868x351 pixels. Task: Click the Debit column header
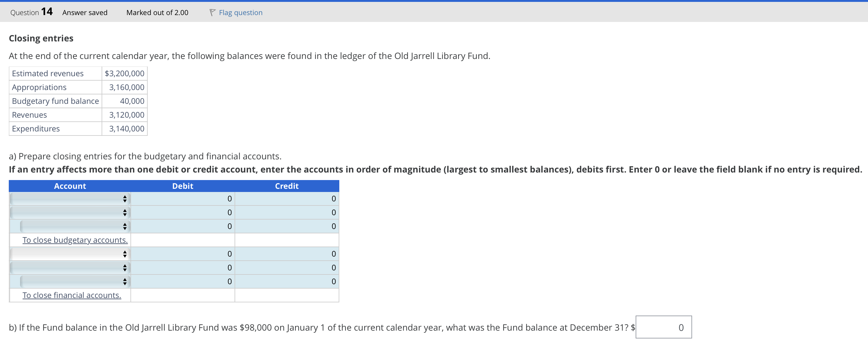[x=183, y=186]
